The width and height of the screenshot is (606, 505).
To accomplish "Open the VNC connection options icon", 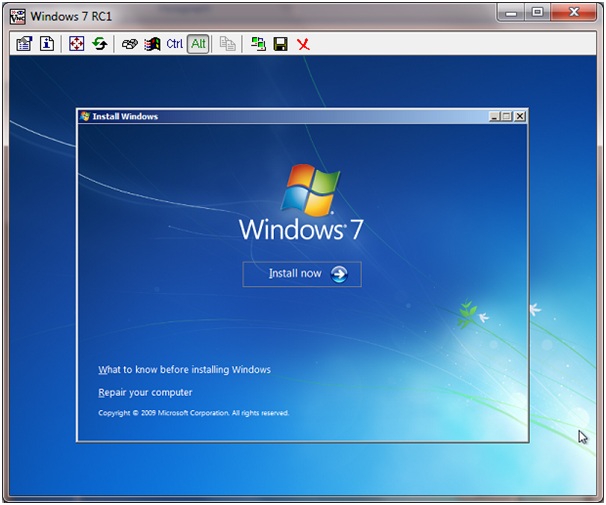I will pos(24,44).
